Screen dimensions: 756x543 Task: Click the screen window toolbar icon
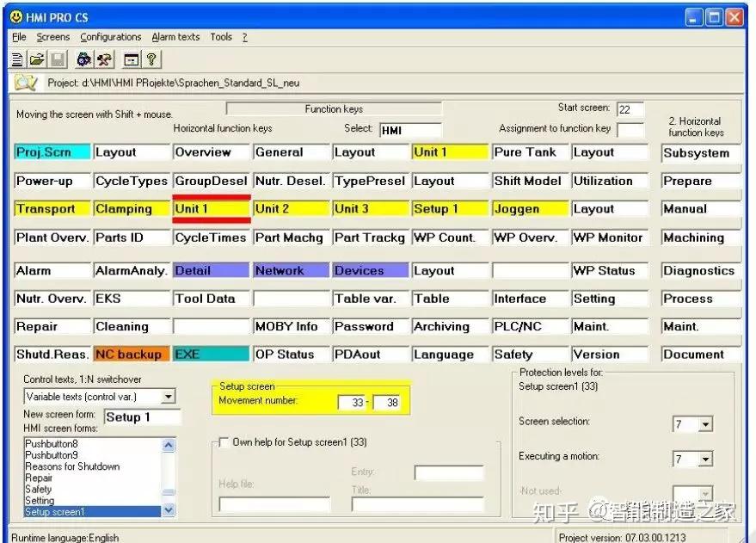click(x=131, y=59)
